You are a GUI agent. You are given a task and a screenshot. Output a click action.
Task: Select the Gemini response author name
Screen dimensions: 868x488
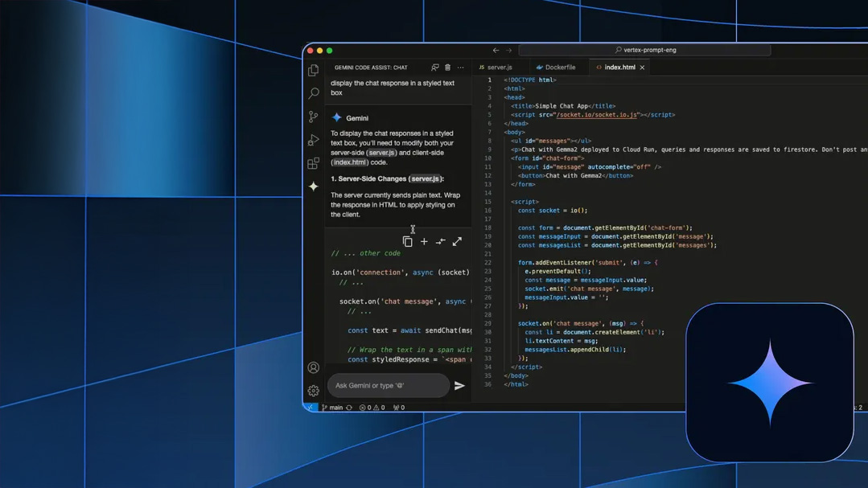357,118
